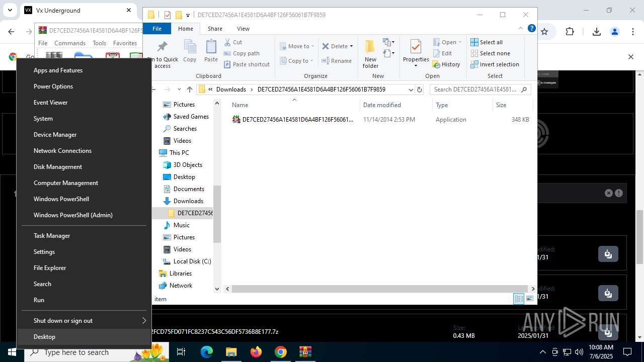Show hidden system tray icons
This screenshot has width=644, height=362.
tap(542, 352)
